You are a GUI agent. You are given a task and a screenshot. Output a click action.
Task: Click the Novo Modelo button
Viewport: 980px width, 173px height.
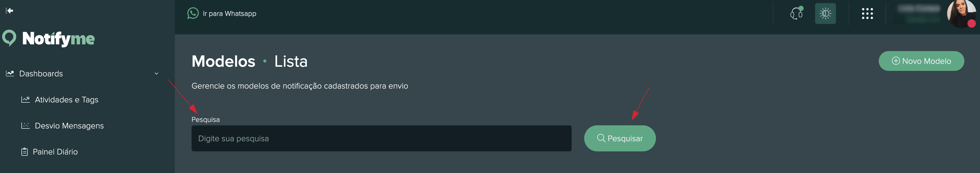[921, 61]
